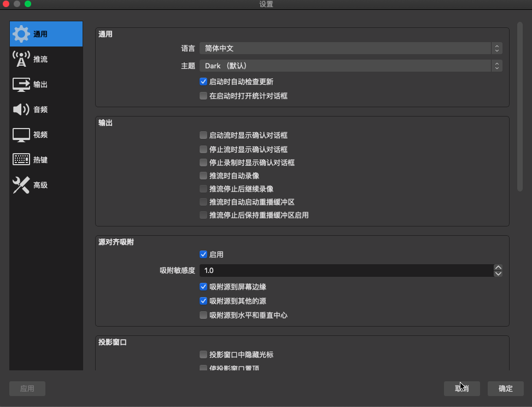
Task: Open the 推流 antenna icon in sidebar
Action: point(21,59)
